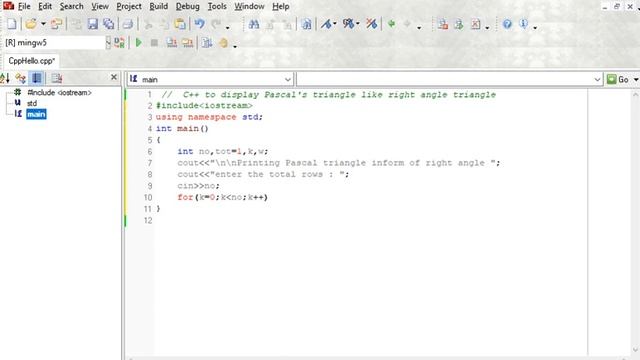
Task: Click the outline options icon
Action: tap(57, 78)
